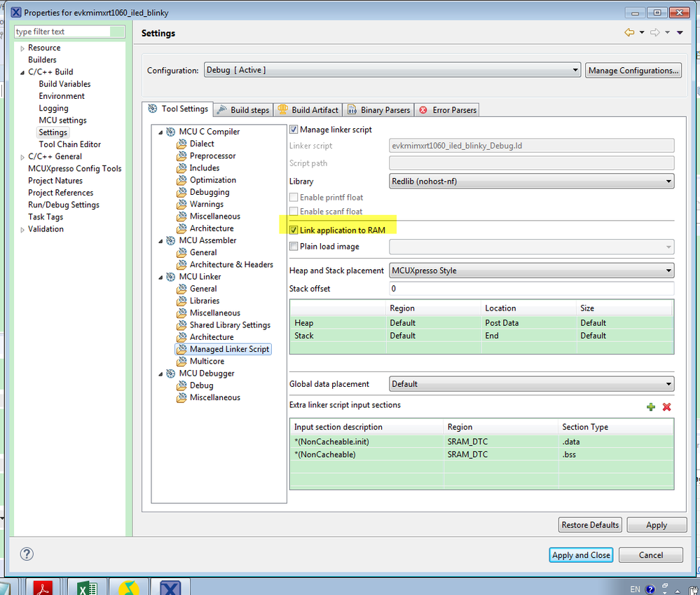
Task: Collapse the MCU Debugger node
Action: click(160, 374)
